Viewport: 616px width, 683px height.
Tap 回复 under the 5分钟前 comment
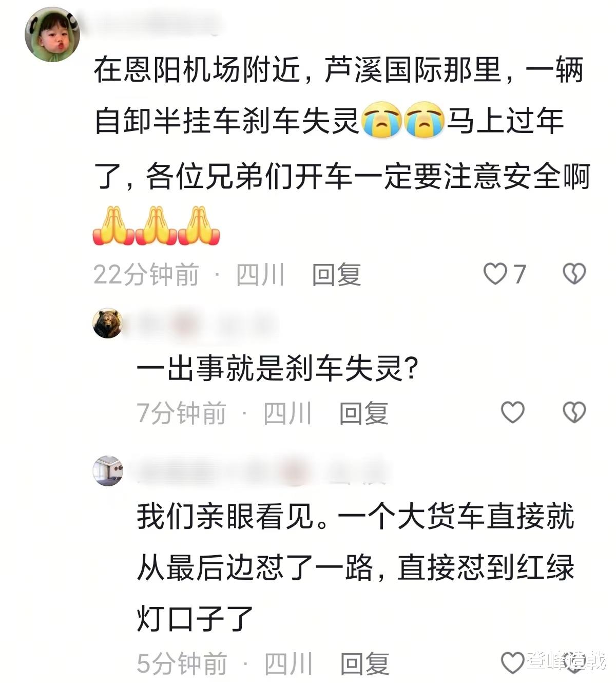pos(365,664)
